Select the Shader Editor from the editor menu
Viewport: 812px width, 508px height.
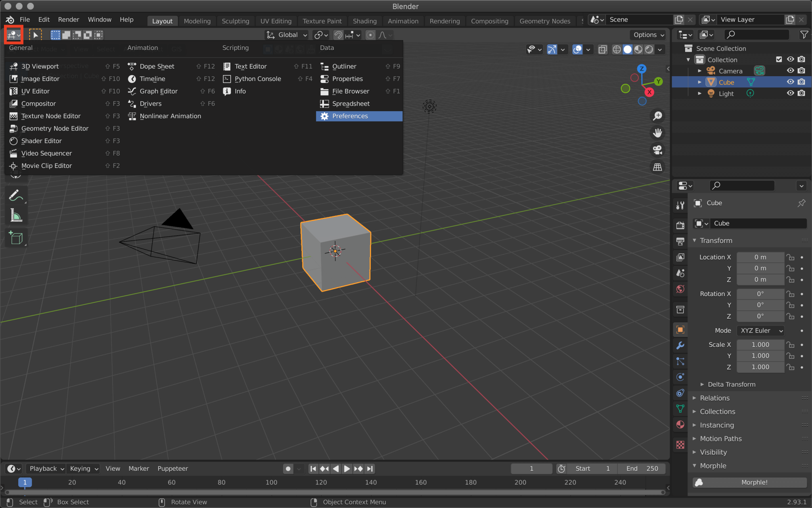click(41, 141)
